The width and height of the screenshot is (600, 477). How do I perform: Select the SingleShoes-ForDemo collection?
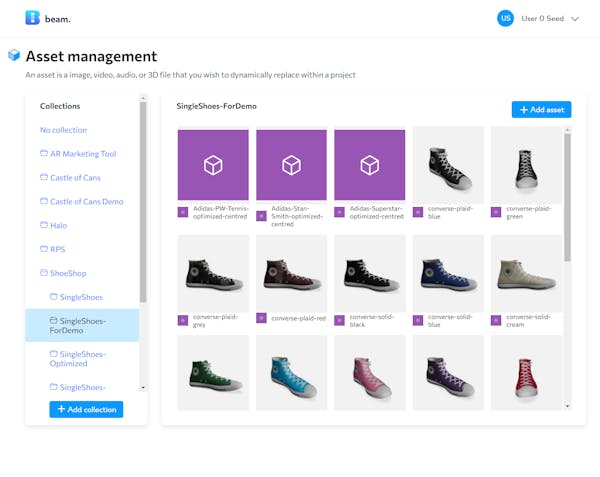(82, 326)
